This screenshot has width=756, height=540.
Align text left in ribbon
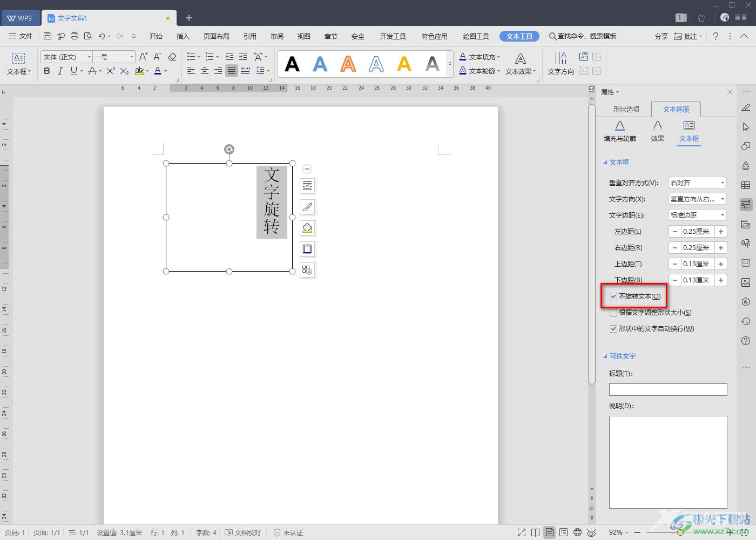(191, 71)
